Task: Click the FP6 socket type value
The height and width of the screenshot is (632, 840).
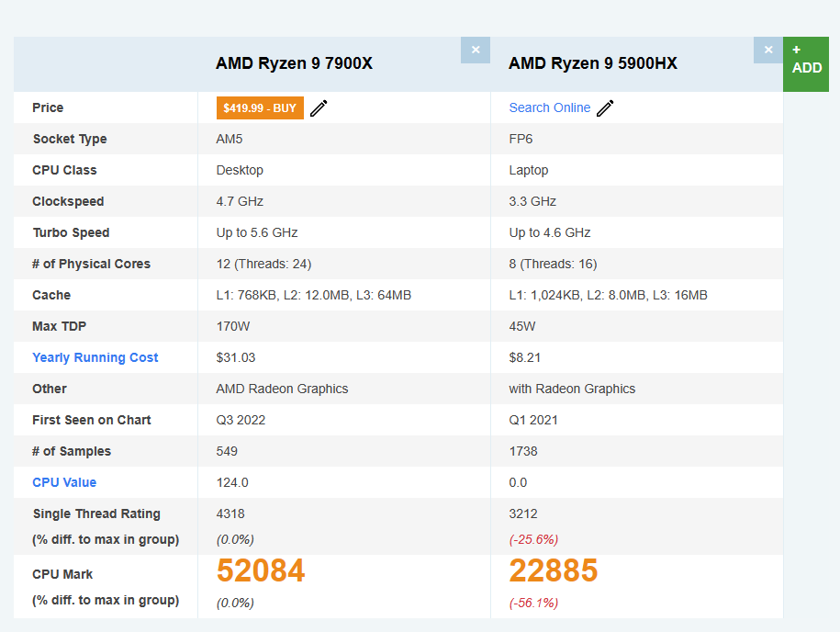Action: (521, 139)
